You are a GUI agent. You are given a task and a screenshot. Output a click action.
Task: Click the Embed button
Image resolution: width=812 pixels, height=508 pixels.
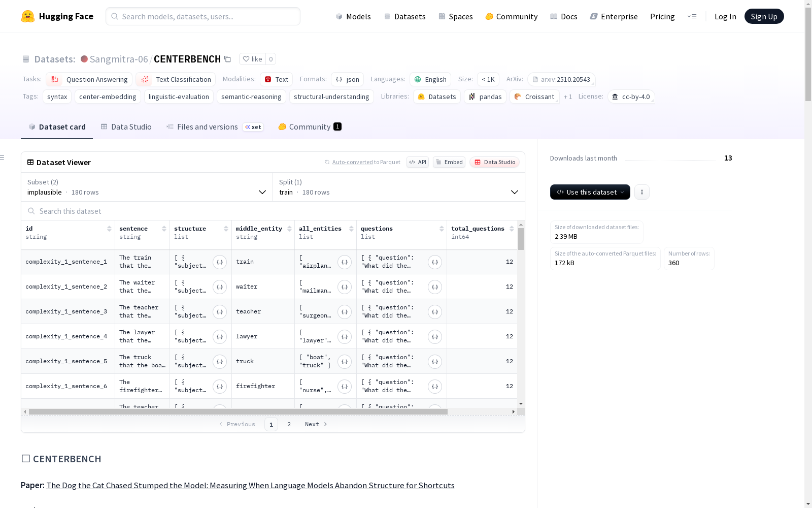pos(449,162)
